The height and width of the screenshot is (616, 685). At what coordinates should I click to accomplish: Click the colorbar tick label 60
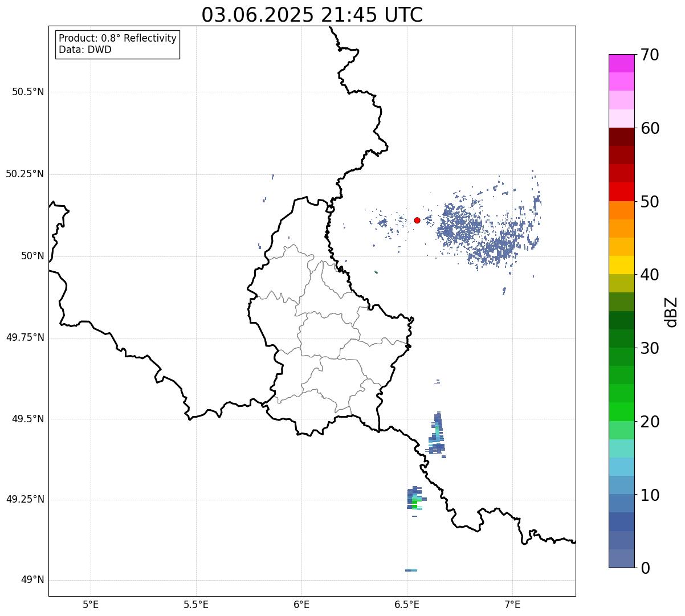tap(650, 128)
